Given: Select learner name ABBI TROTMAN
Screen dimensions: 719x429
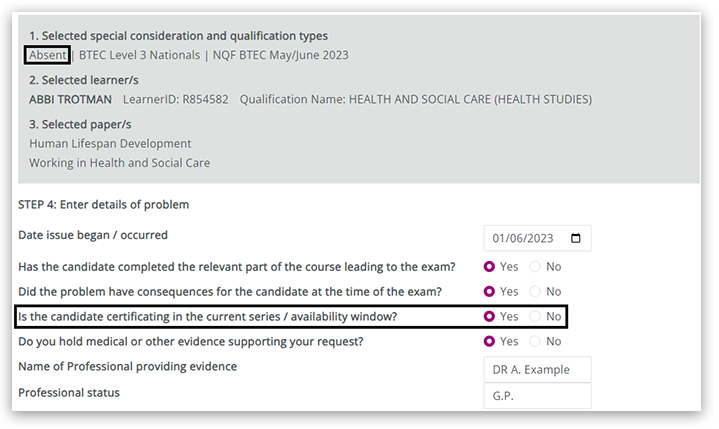Looking at the screenshot, I should point(70,99).
